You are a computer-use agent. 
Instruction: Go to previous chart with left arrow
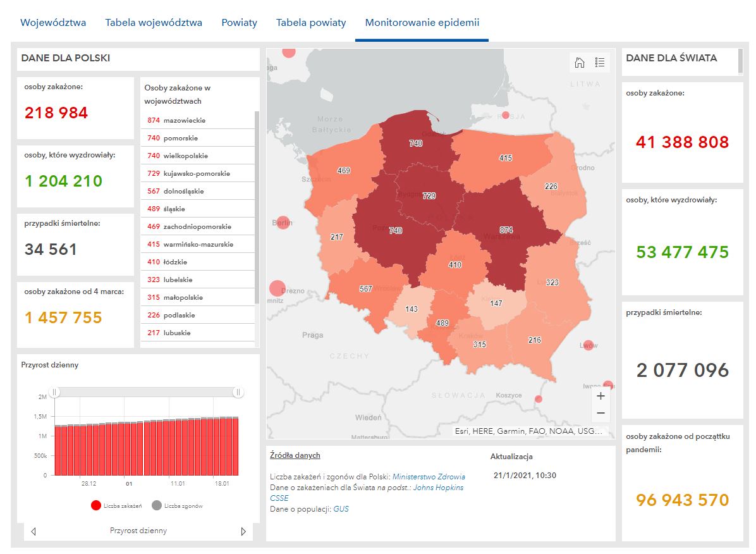point(34,531)
